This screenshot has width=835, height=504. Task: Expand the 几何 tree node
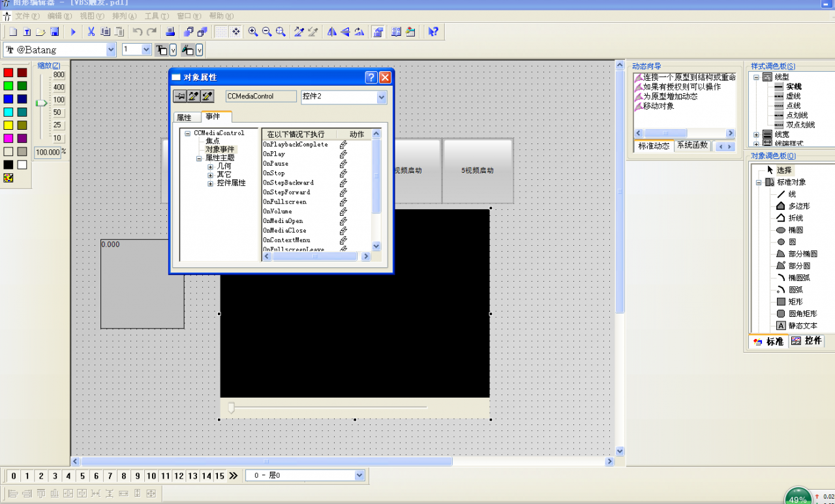211,167
